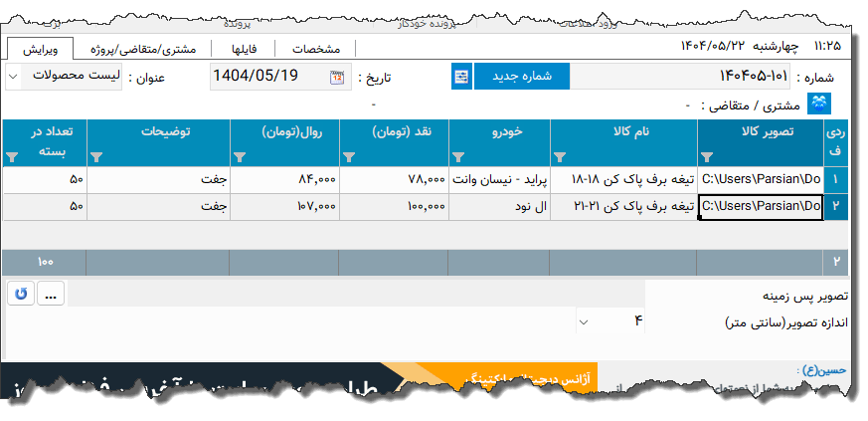The height and width of the screenshot is (421, 868).
Task: Click جفت in the ۸۴,۰۰۰ row
Action: 158,180
